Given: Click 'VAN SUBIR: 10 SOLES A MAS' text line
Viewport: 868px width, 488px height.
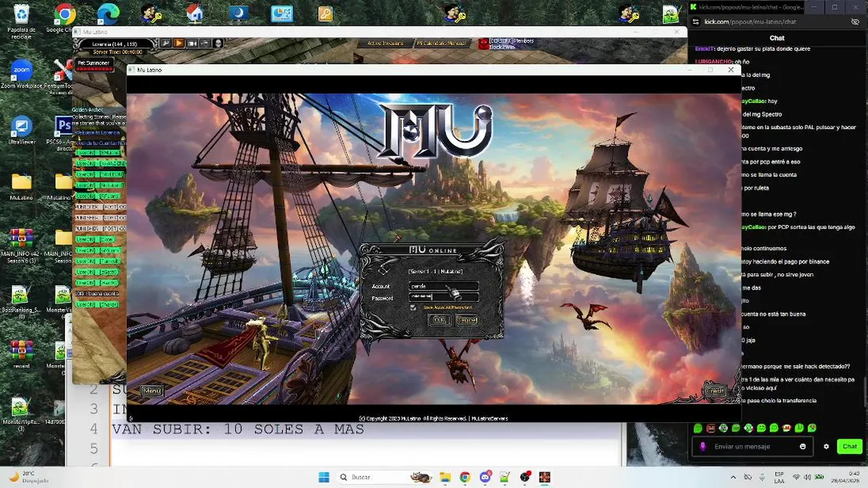Looking at the screenshot, I should point(238,429).
